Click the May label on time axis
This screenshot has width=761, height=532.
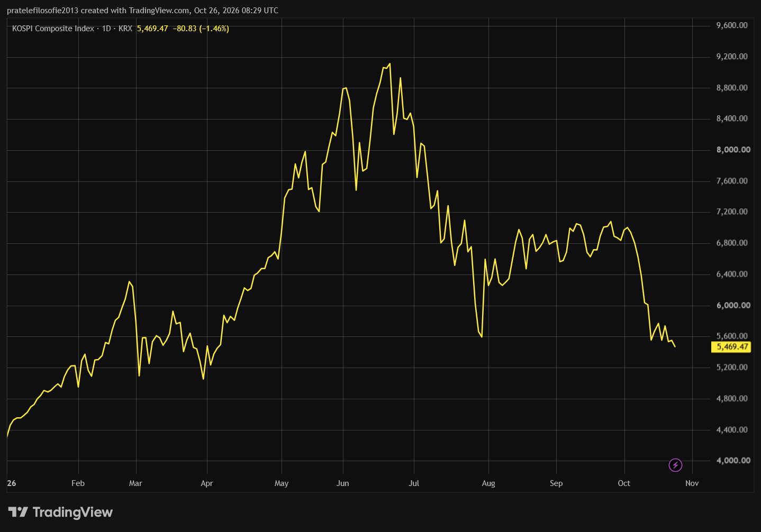coord(282,483)
